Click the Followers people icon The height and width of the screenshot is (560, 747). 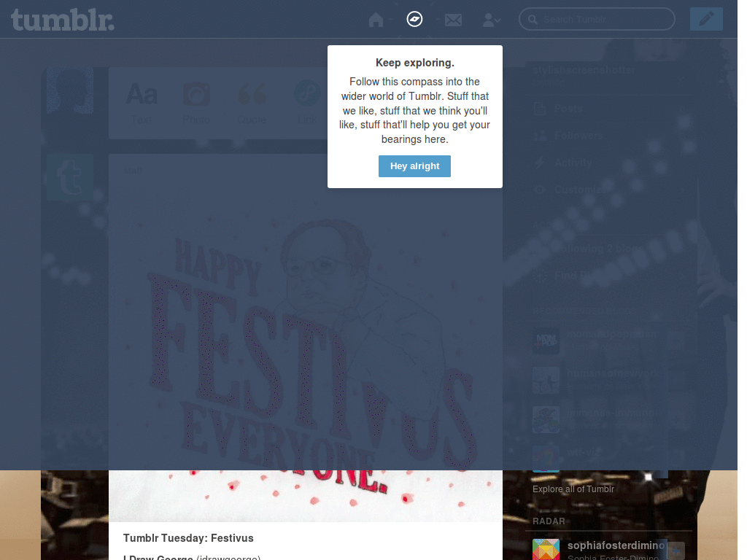pos(540,136)
